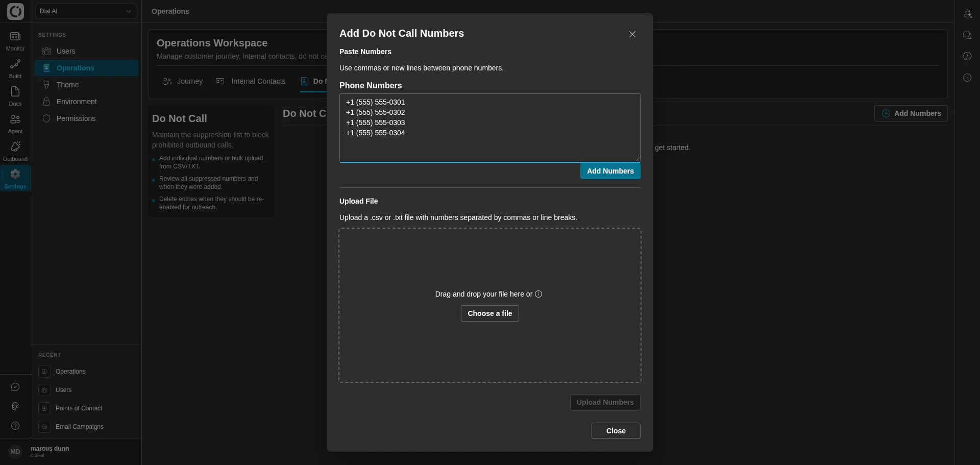This screenshot has height=465, width=980.
Task: Open recent Points of Contact entry
Action: (x=86, y=408)
